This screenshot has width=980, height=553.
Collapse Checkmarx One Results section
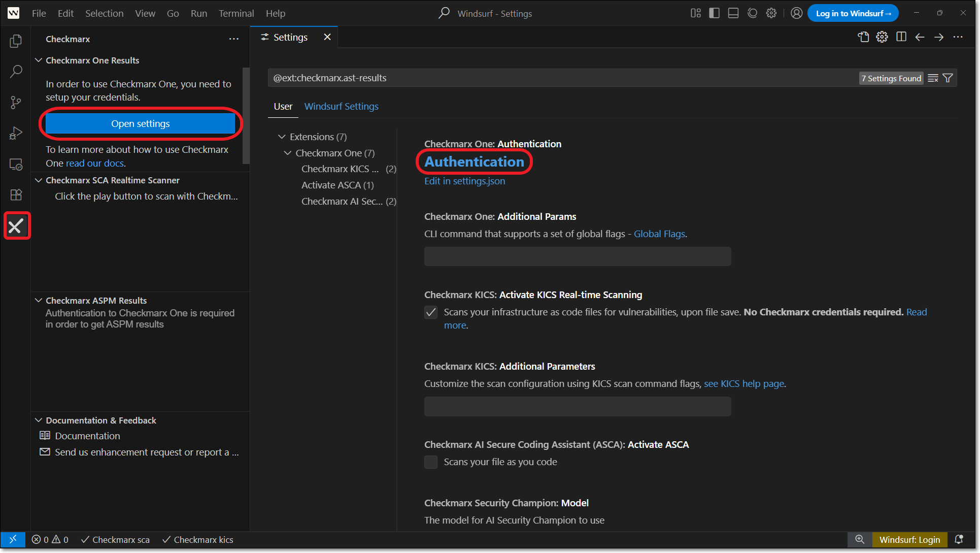[39, 60]
